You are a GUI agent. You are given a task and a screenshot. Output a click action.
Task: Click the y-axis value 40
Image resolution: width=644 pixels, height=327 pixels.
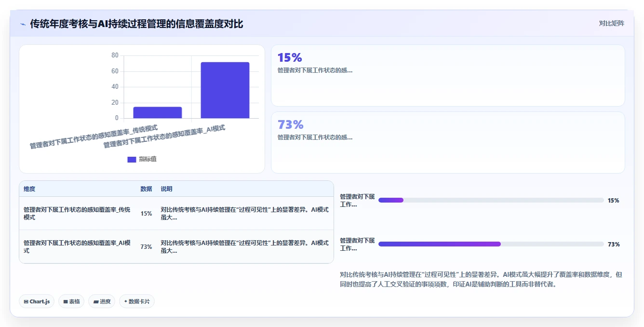coord(115,87)
